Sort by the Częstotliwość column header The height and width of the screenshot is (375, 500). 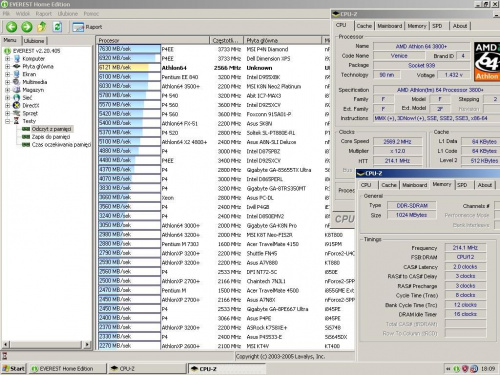[x=226, y=40]
